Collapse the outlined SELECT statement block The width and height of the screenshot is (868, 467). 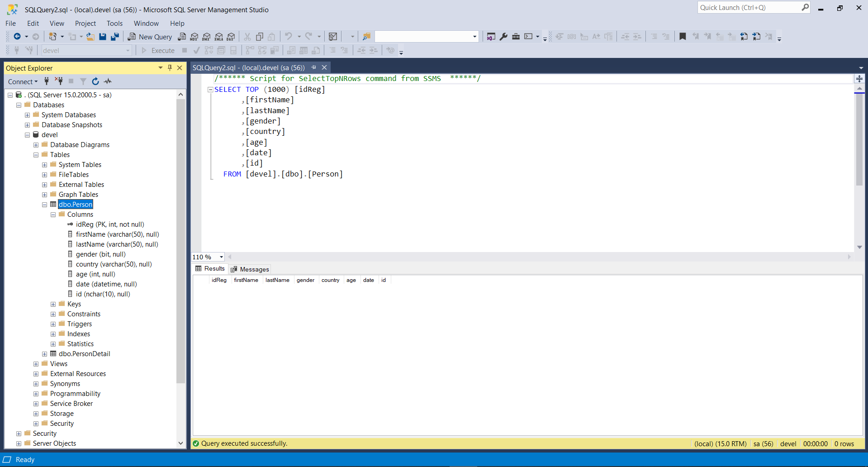coord(210,90)
